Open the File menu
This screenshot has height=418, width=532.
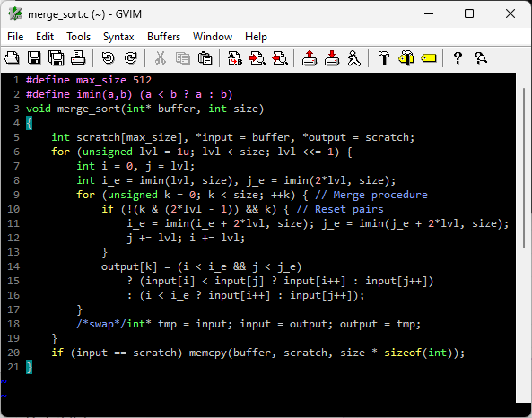(15, 37)
